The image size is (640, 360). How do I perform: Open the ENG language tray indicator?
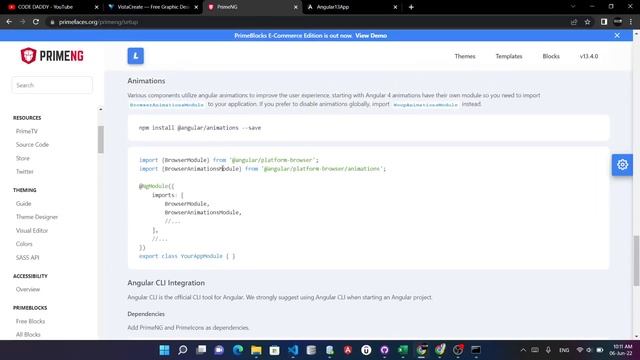click(x=564, y=350)
